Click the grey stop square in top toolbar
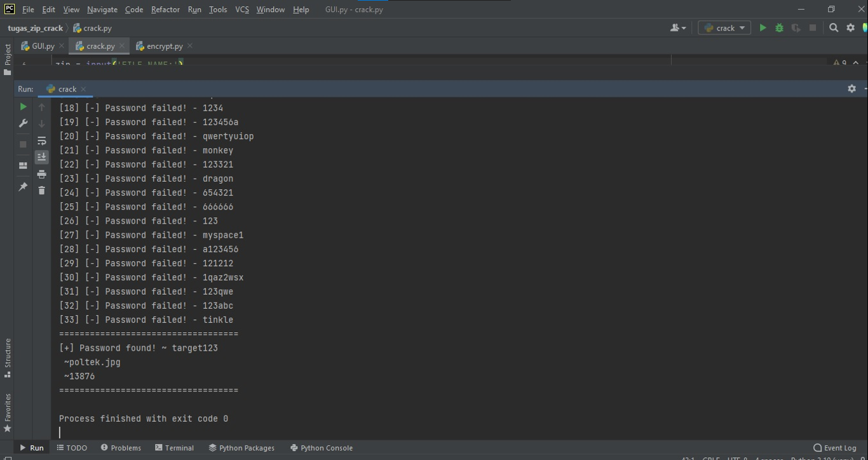This screenshot has height=460, width=868. click(x=813, y=28)
